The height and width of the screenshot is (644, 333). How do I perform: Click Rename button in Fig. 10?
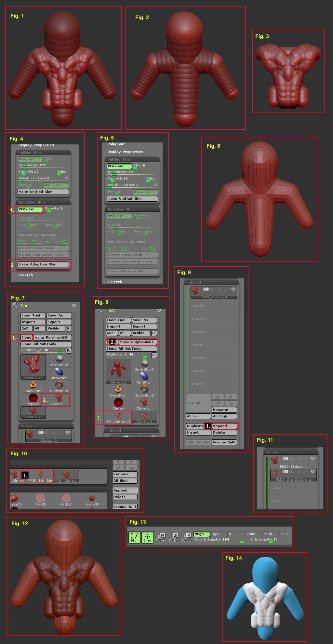click(x=125, y=474)
